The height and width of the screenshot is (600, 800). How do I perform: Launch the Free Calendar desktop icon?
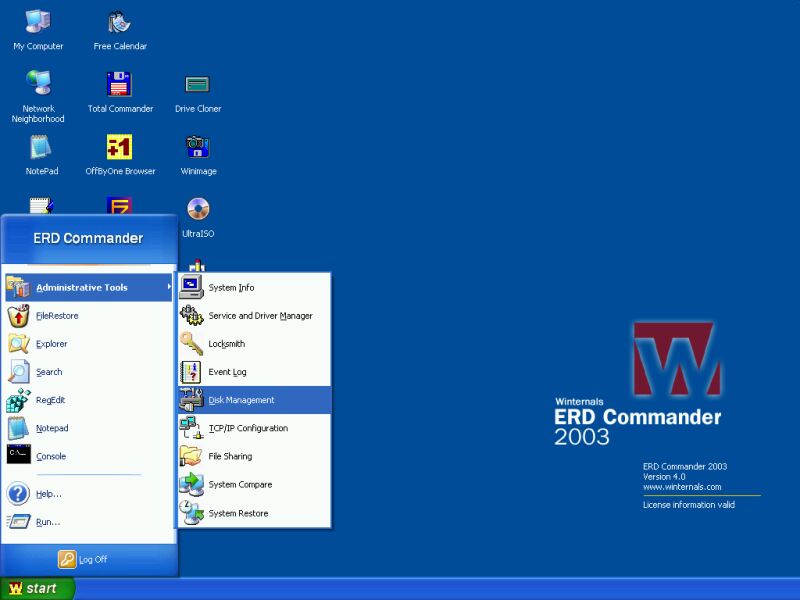pos(120,31)
